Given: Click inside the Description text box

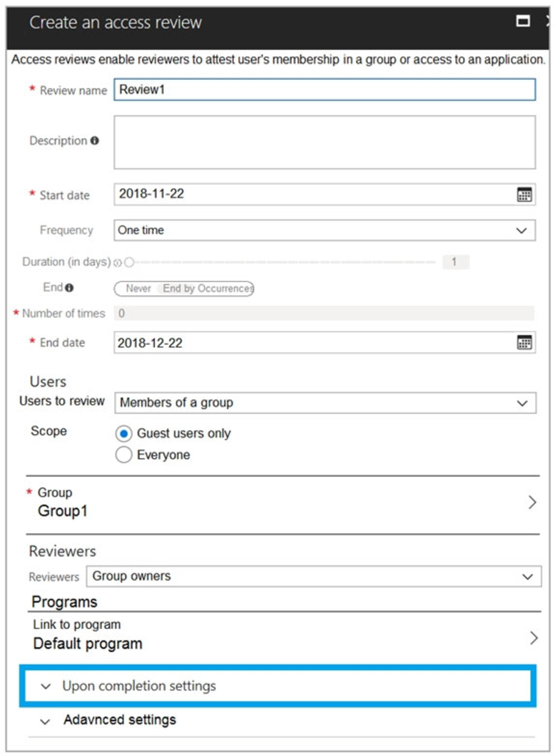Looking at the screenshot, I should [x=321, y=141].
